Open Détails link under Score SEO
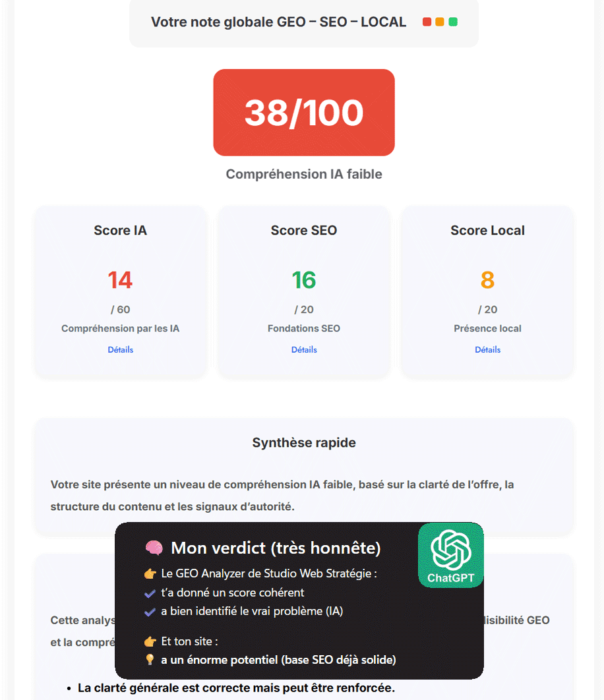Screen dimensions: 604x700 click(x=304, y=350)
